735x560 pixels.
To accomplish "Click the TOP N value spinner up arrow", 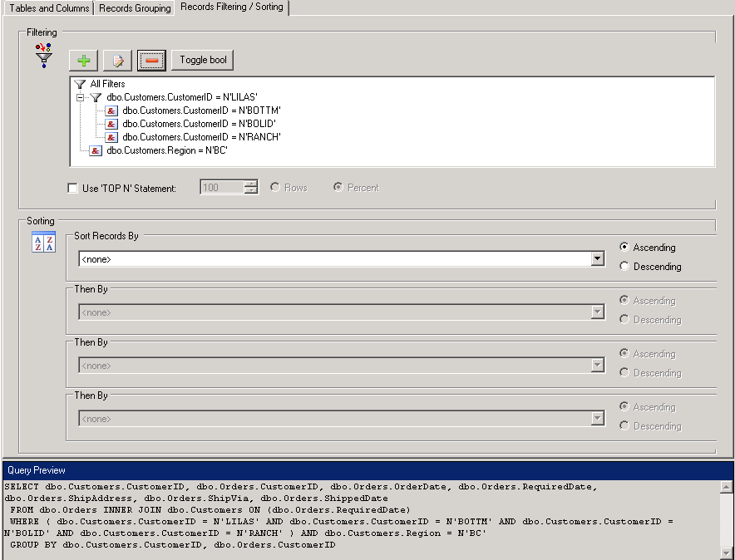I will (251, 184).
